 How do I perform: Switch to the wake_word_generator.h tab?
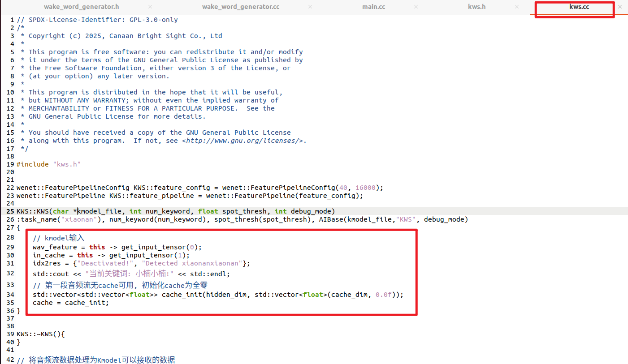81,7
